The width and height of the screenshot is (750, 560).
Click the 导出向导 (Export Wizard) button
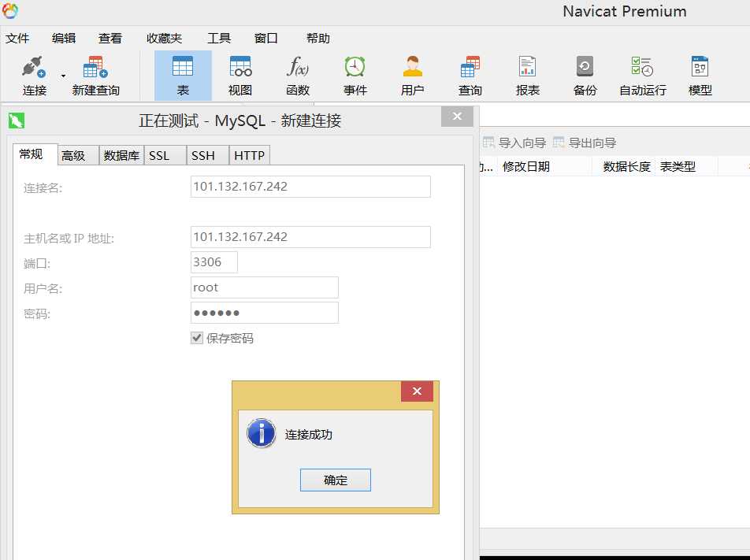point(585,143)
